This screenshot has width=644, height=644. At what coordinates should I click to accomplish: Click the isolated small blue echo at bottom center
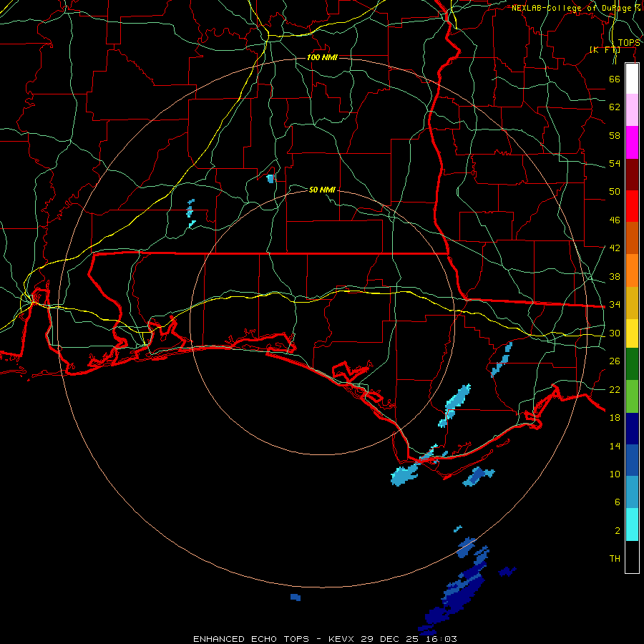296,597
